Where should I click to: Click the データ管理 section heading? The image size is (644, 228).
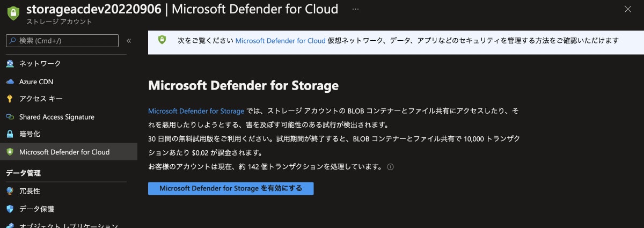tap(23, 173)
